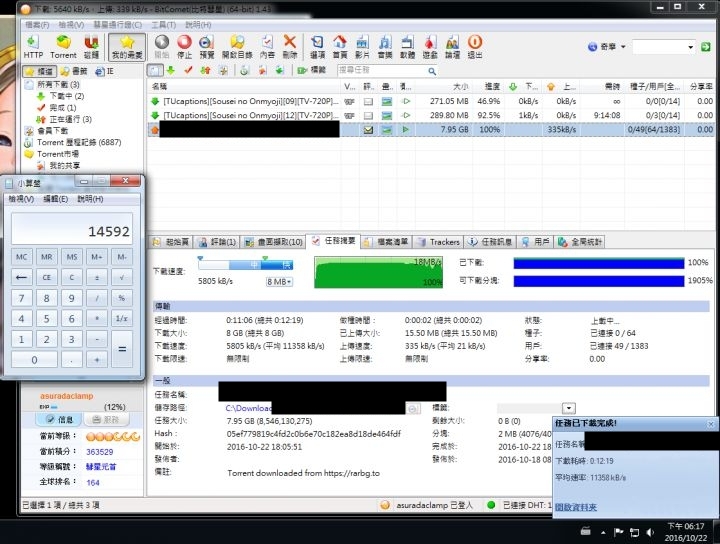Switch to the 檔案清單 tab
720x544 pixels.
387,242
